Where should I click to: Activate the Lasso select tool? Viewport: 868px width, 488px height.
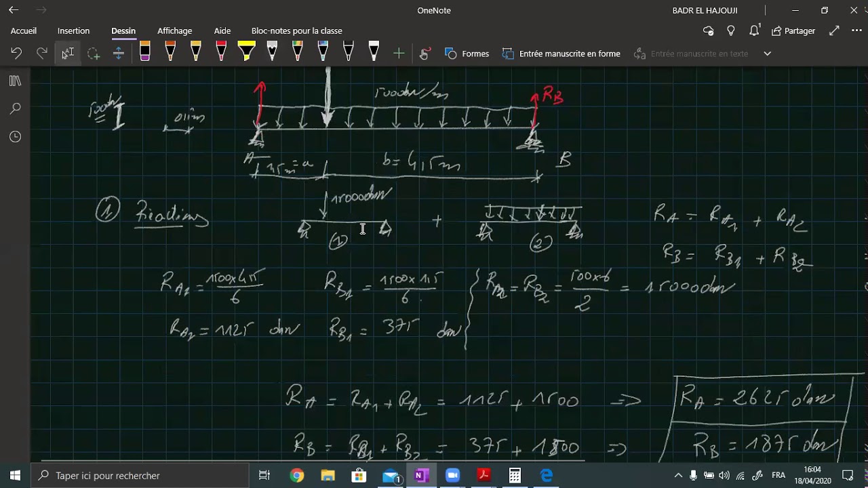(93, 54)
